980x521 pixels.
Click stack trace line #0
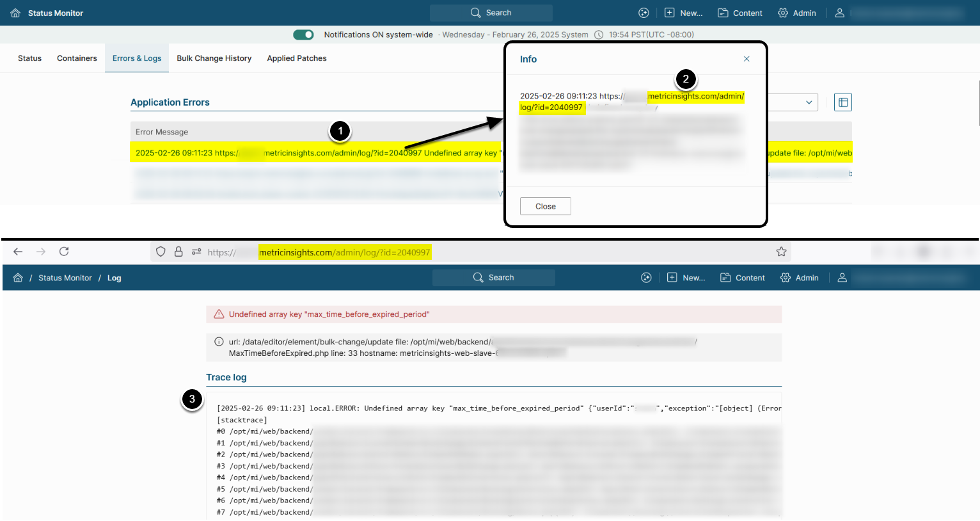coord(499,431)
